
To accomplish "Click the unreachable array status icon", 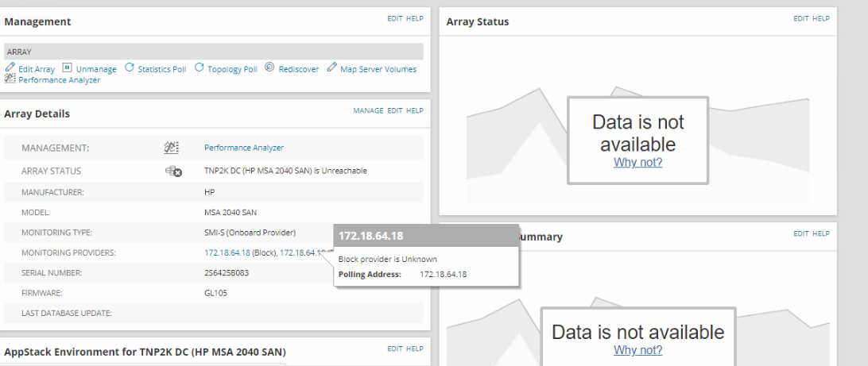I will click(x=173, y=171).
